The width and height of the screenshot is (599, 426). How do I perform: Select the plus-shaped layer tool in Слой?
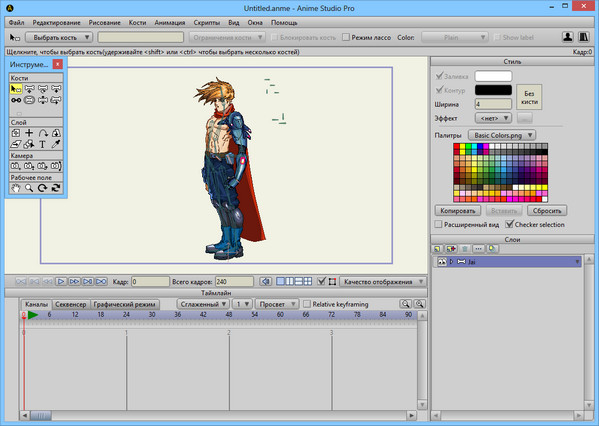click(29, 133)
